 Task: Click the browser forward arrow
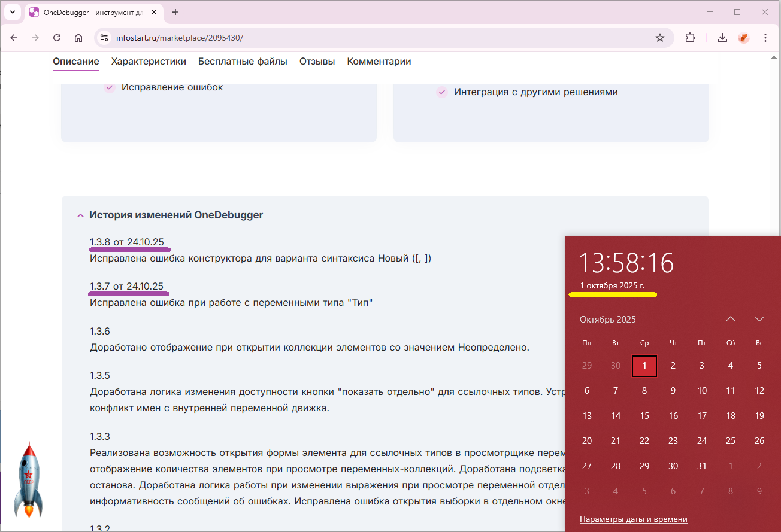pos(35,38)
